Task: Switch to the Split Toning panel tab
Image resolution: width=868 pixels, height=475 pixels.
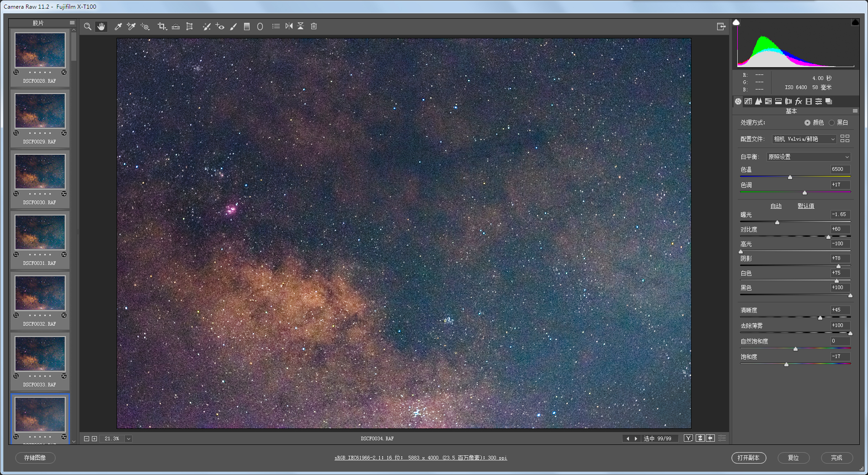Action: coord(778,101)
